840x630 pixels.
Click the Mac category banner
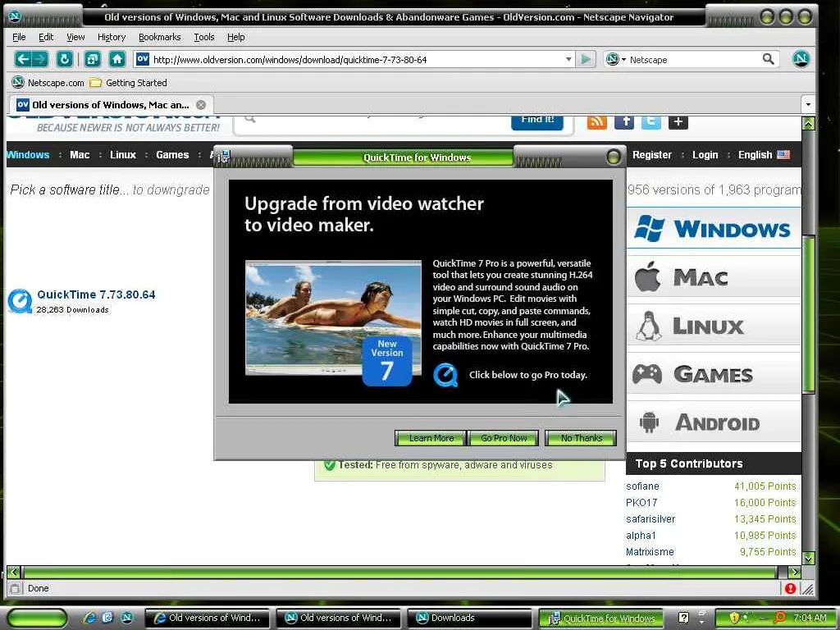pyautogui.click(x=713, y=277)
